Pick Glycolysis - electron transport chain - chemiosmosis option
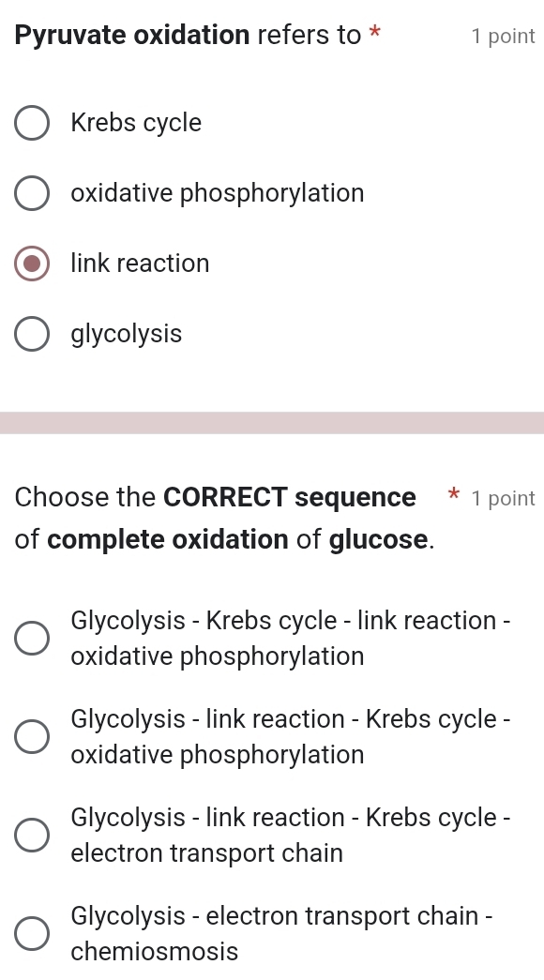 click(31, 933)
